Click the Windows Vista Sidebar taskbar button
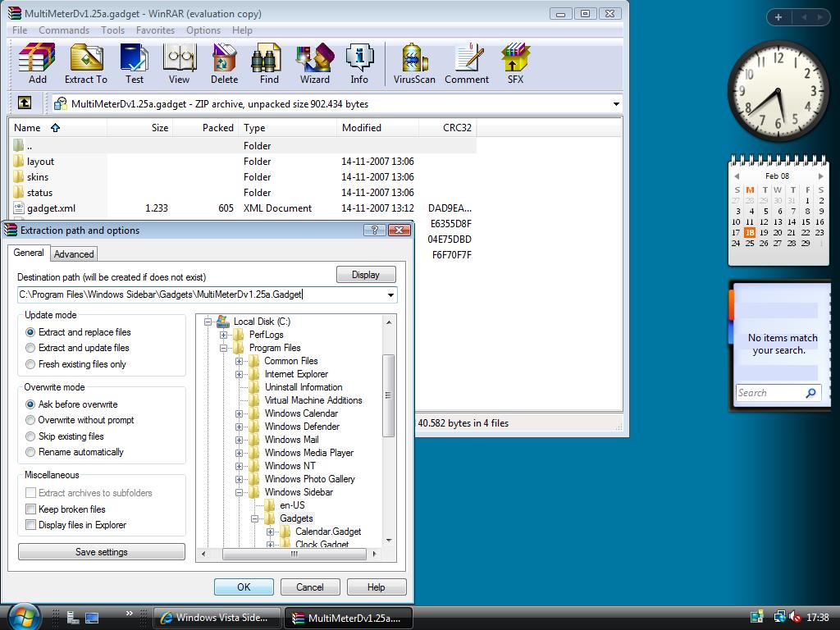 tap(217, 617)
